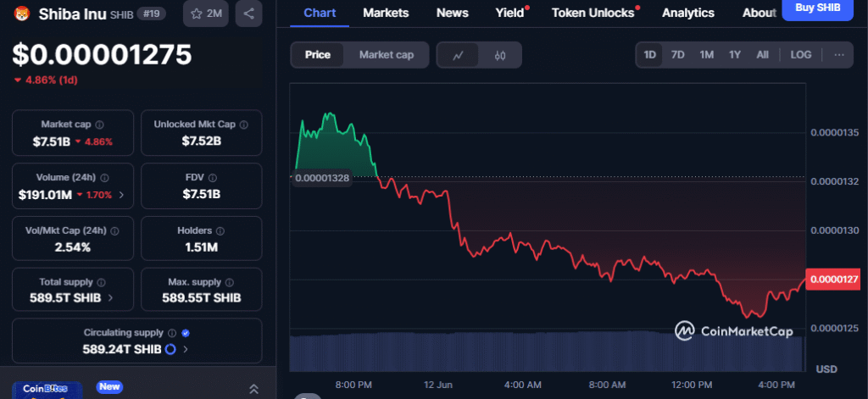Expand Volume (24h) details chevron
868x399 pixels.
point(121,195)
